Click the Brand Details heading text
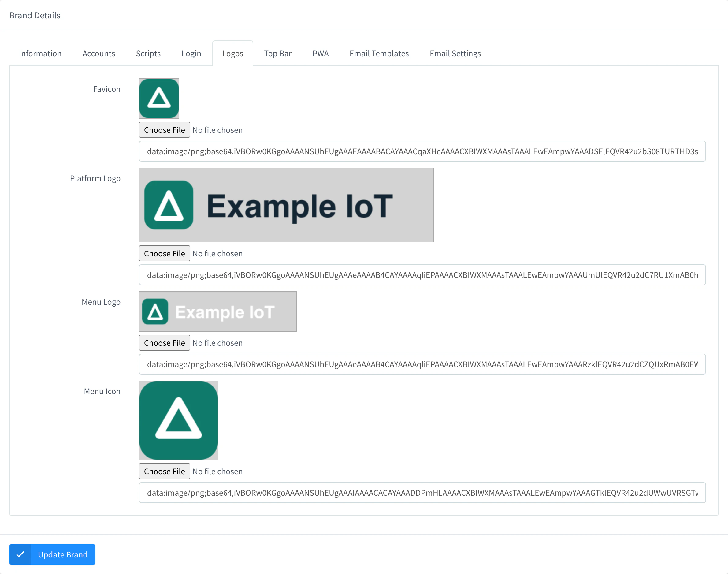Image resolution: width=728 pixels, height=574 pixels. pos(35,16)
